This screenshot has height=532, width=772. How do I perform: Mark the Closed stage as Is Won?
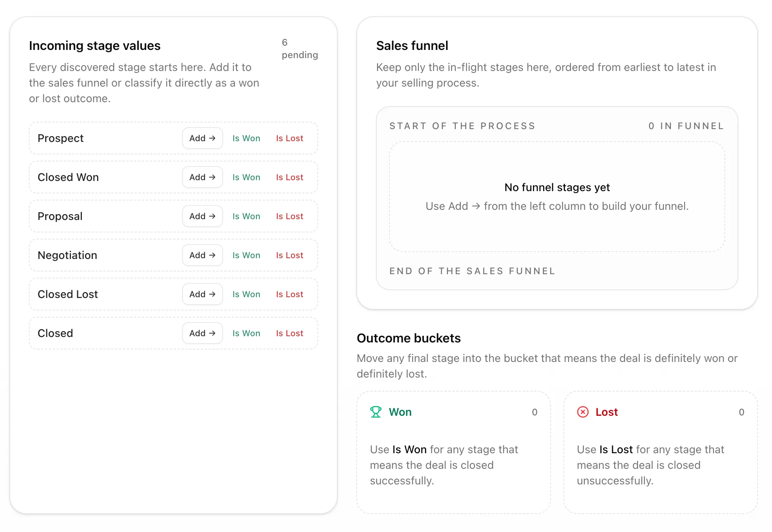coord(246,333)
